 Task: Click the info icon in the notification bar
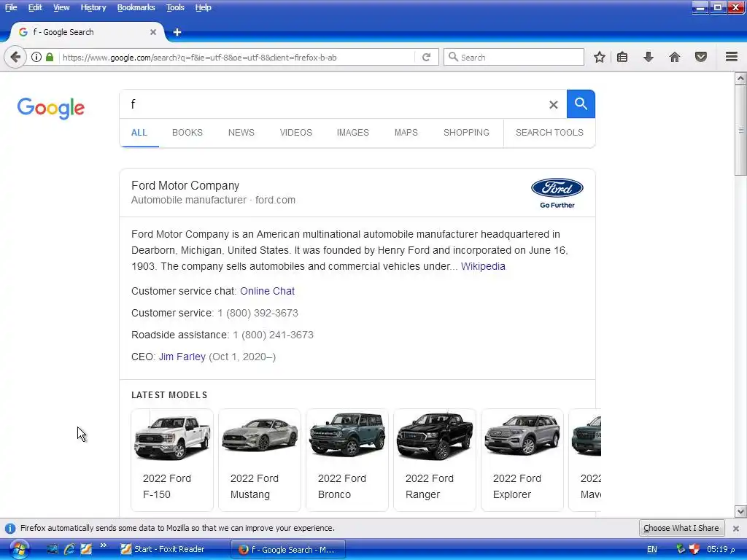(x=10, y=528)
